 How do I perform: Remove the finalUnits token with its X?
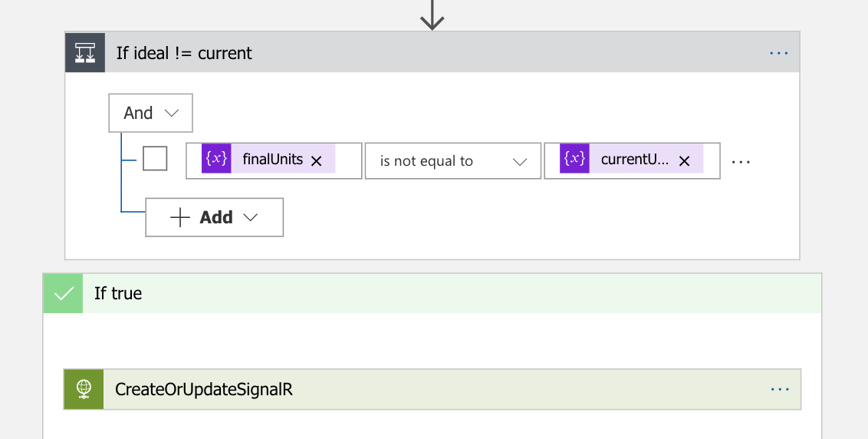(317, 160)
